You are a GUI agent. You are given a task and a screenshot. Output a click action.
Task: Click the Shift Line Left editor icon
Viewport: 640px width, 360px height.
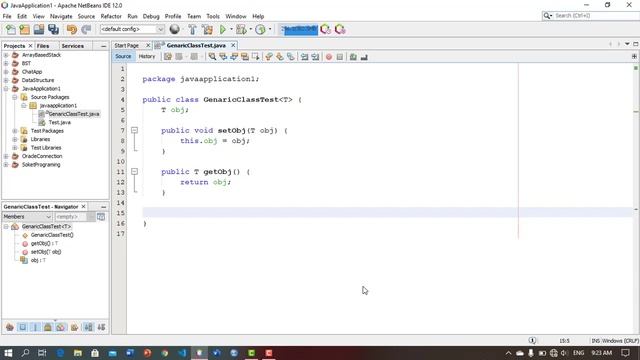[304, 57]
